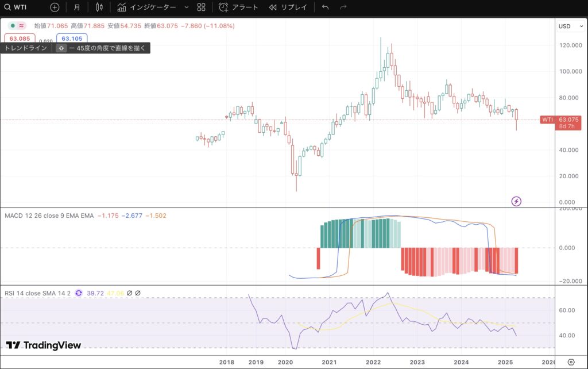Create an alert with アラート
The width and height of the screenshot is (588, 369).
pos(238,7)
